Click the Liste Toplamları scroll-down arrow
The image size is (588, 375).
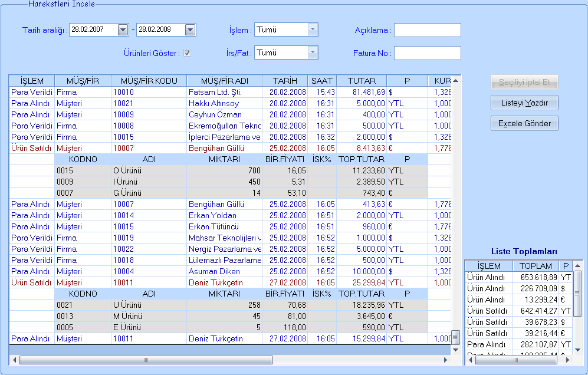pyautogui.click(x=578, y=350)
